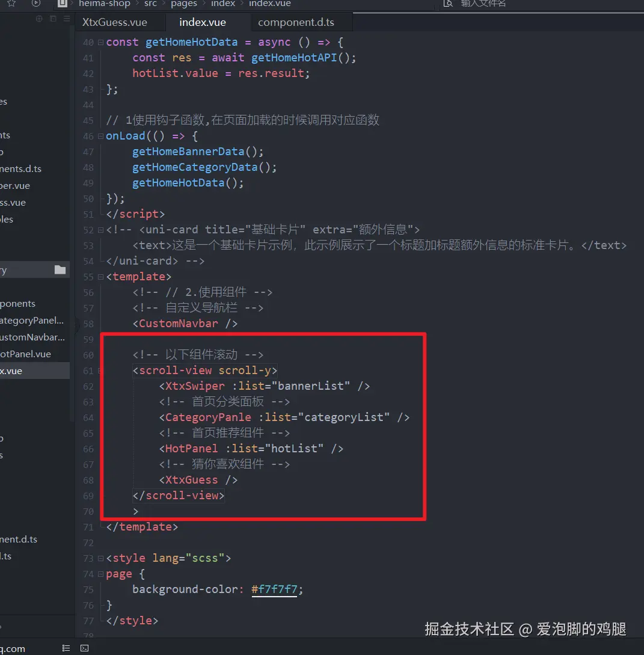
Task: Collapse the onLoad block at line 46
Action: click(x=100, y=136)
